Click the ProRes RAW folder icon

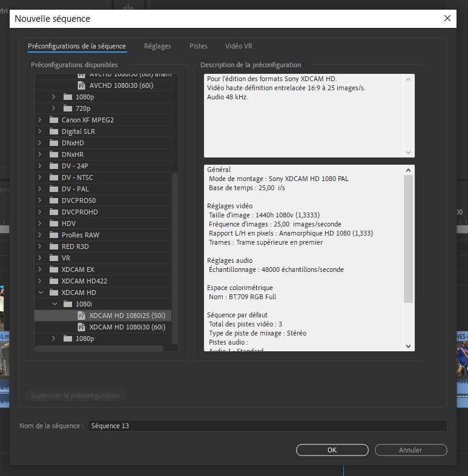[x=54, y=235]
